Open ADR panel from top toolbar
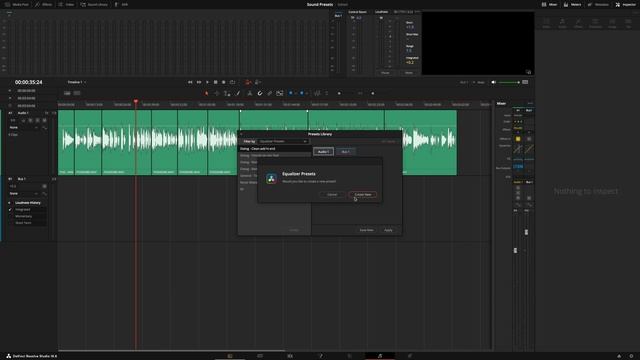This screenshot has width=640, height=360. tap(121, 4)
